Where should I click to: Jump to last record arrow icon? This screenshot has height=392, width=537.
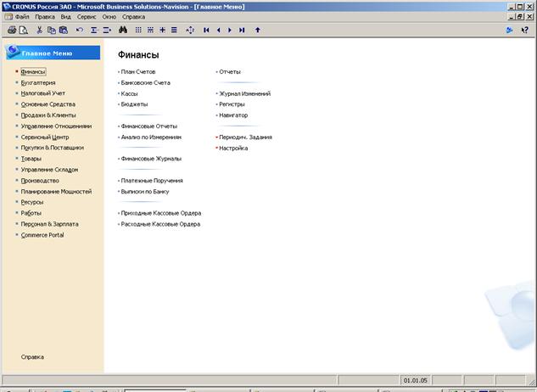pos(242,31)
